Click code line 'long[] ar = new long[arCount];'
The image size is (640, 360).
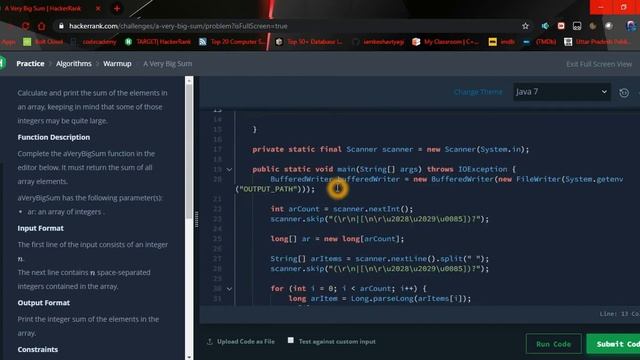click(x=337, y=239)
